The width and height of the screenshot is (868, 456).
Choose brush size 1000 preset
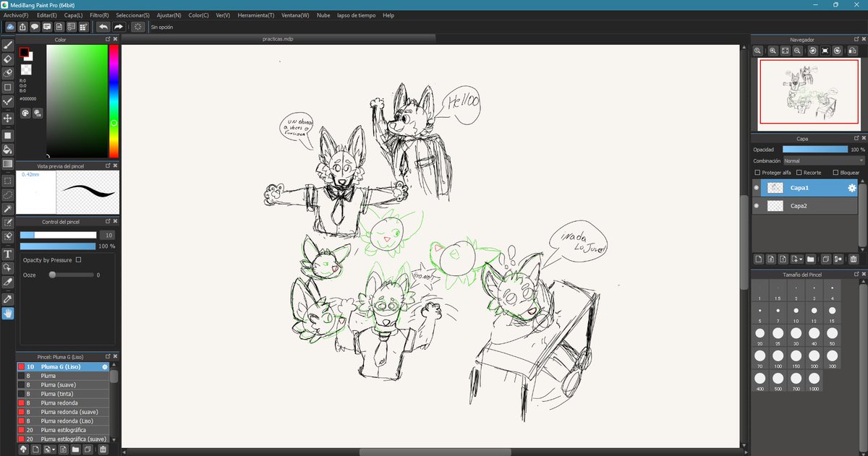point(814,381)
